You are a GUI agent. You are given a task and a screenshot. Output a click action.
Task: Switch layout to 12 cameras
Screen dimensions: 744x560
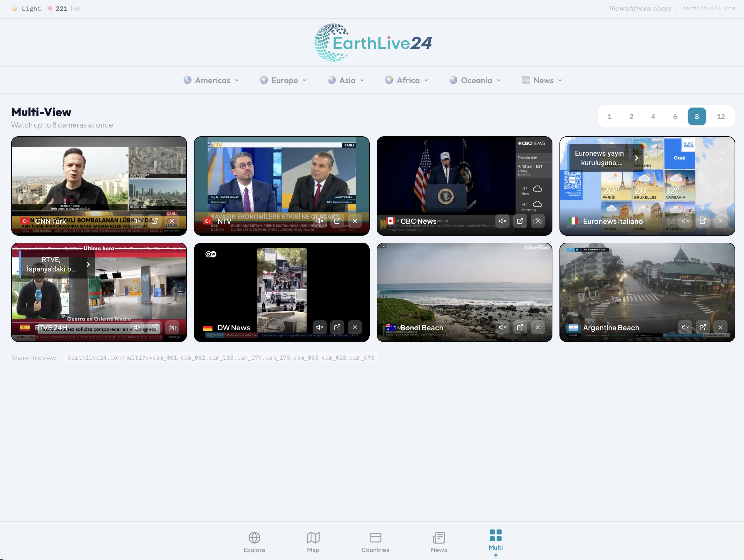pos(721,116)
